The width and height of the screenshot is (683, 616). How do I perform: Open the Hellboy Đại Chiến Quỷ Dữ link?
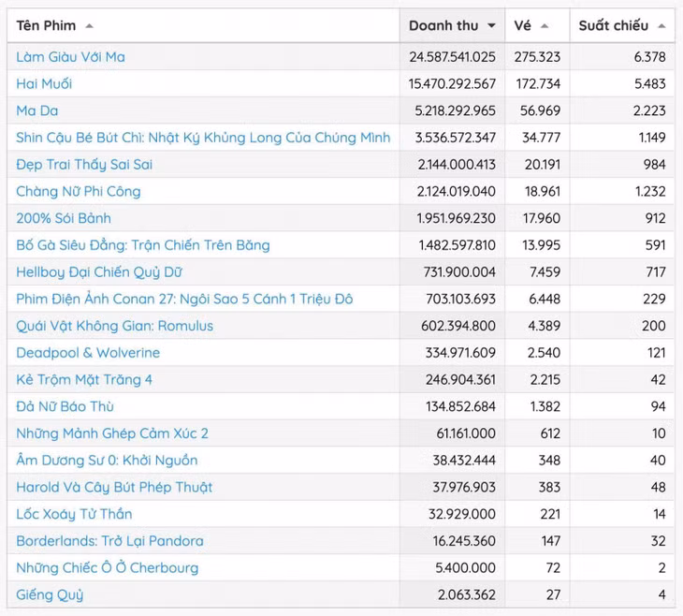(x=99, y=272)
